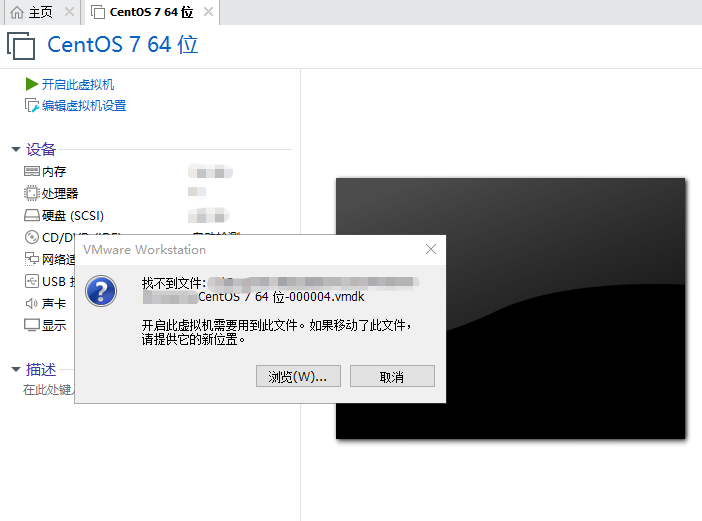Screen dimensions: 702x521
Task: Click the sound card speaker icon
Action: coord(32,303)
